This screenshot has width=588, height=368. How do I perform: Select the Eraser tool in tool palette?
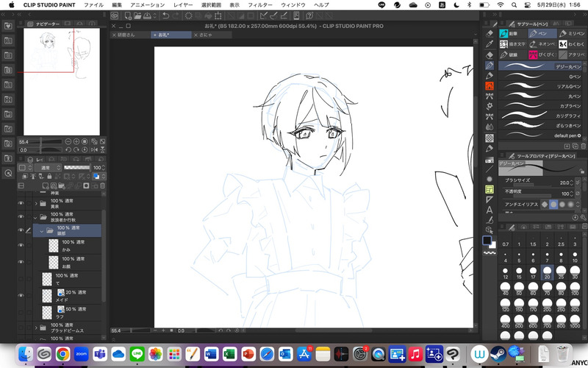pyautogui.click(x=490, y=54)
